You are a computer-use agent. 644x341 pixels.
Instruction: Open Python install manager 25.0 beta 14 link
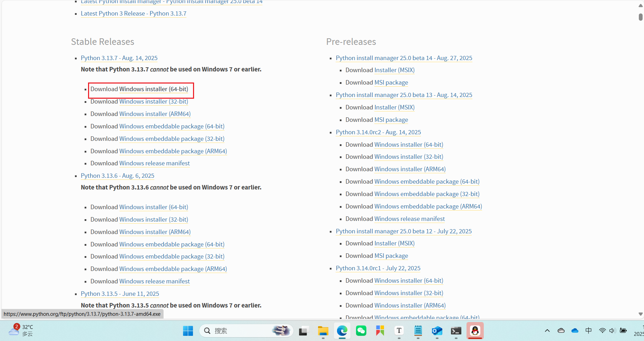(x=404, y=58)
